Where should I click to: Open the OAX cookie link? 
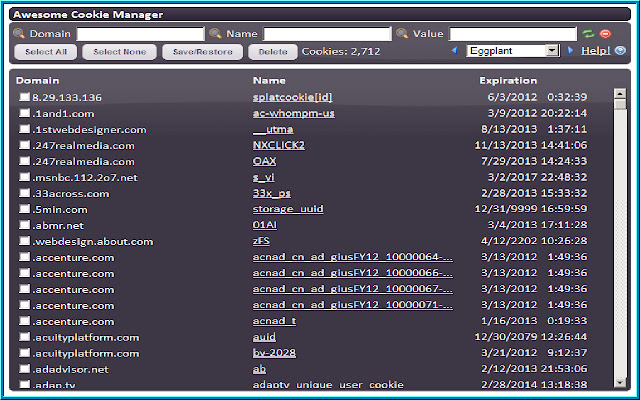click(x=264, y=161)
